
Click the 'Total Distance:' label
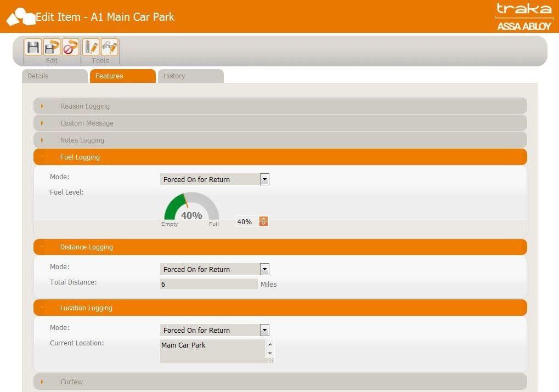pos(73,282)
